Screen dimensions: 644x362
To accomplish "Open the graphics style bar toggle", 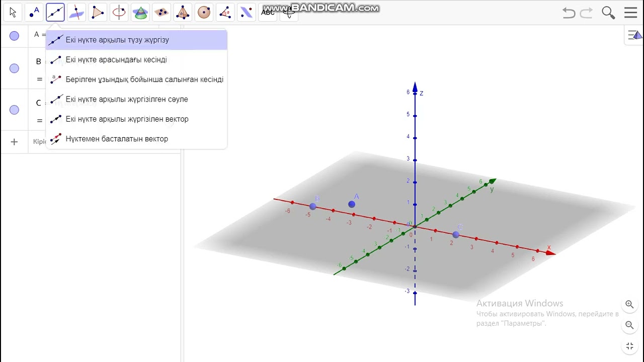I will click(635, 35).
